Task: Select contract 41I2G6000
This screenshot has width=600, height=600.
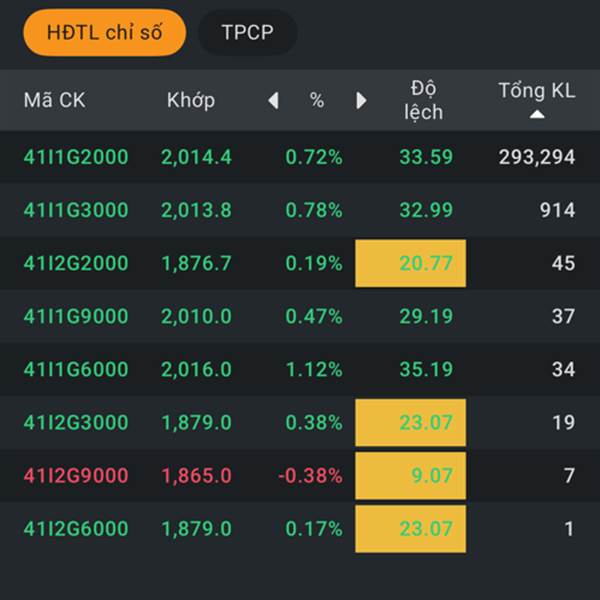Action: pos(76,528)
